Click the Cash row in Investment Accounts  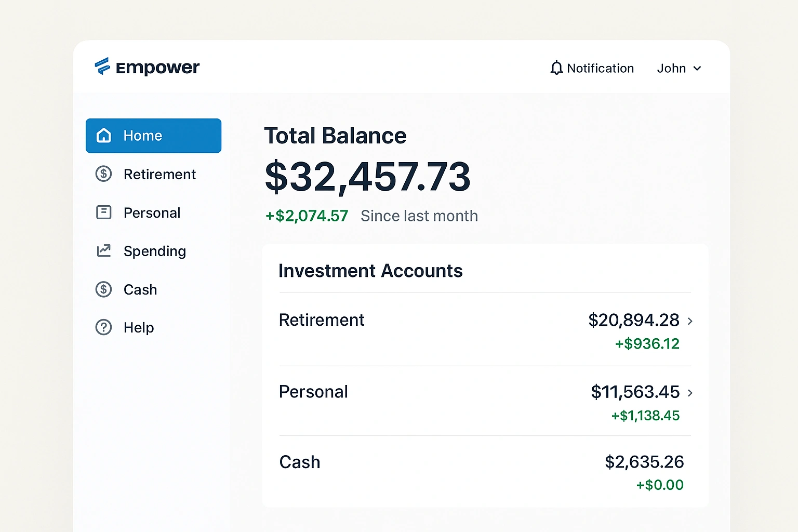tap(300, 462)
